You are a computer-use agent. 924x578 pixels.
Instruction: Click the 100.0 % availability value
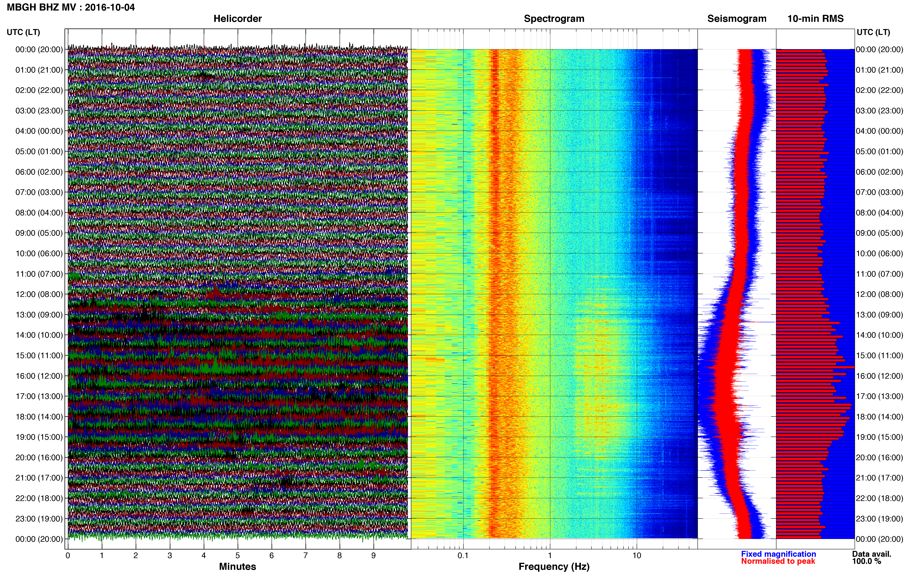coord(866,561)
